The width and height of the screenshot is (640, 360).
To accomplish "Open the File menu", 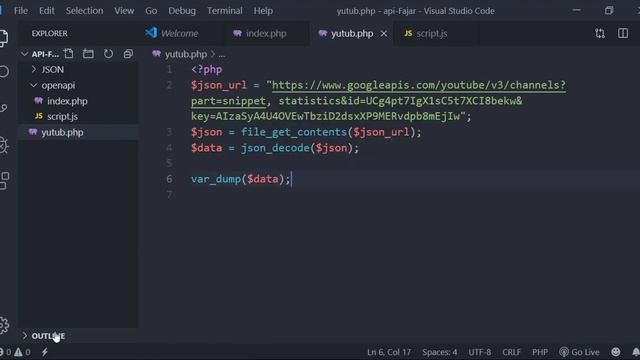I will coord(21,11).
